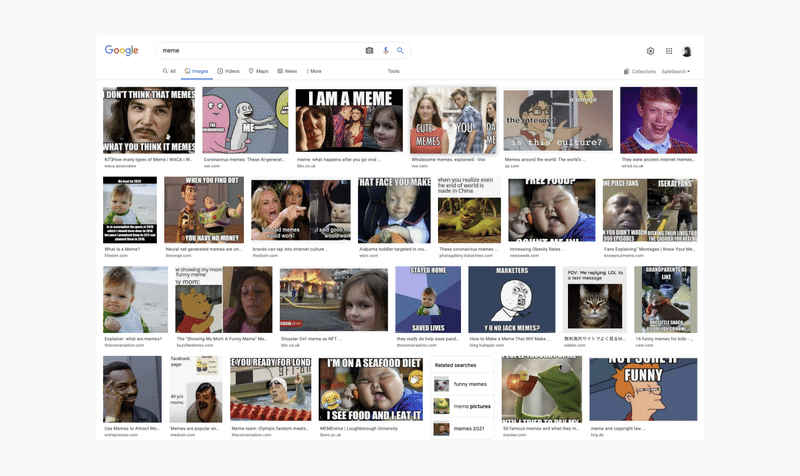Click 'They were ancient internet memes' caption
The height and width of the screenshot is (476, 800).
658,160
